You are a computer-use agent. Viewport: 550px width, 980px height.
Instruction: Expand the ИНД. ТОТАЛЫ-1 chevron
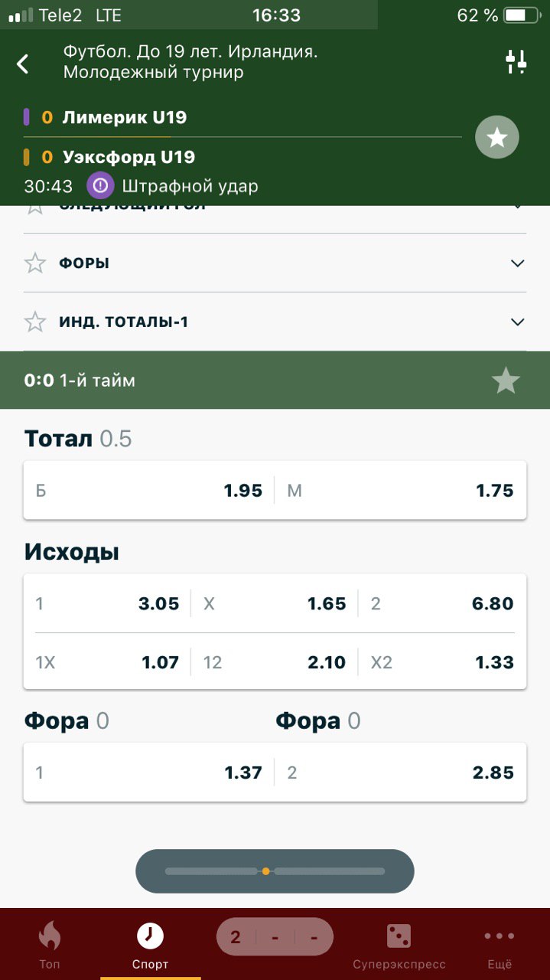click(x=518, y=322)
